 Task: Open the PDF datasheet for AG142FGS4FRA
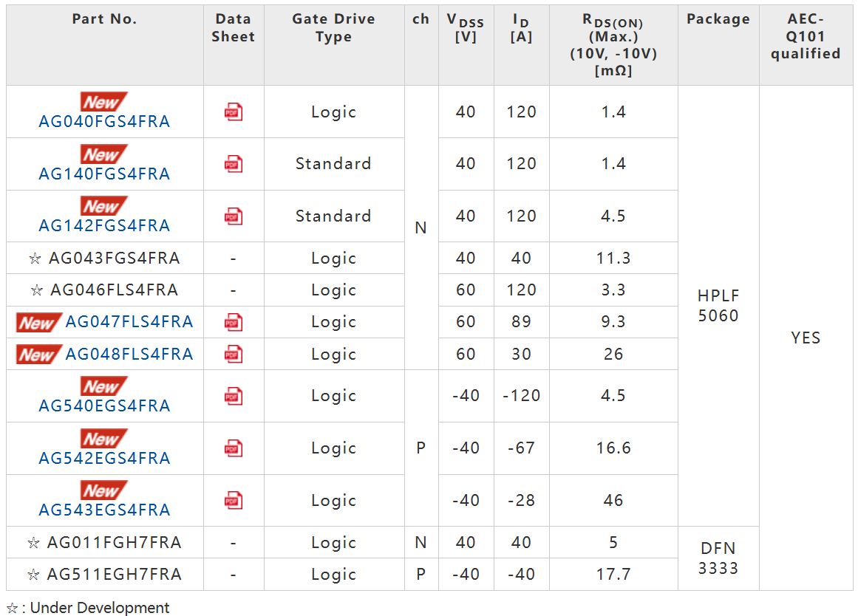pos(234,216)
